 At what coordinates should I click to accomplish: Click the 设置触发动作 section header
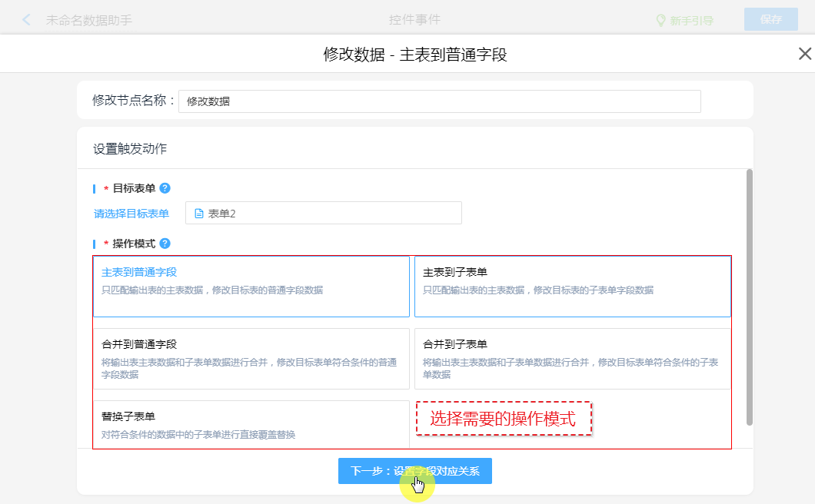coord(130,149)
